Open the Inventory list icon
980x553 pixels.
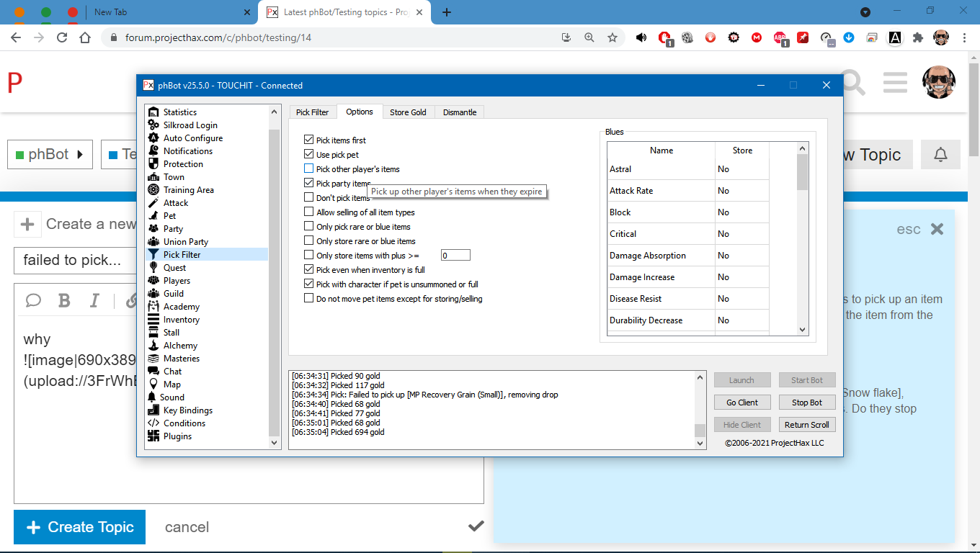click(x=153, y=320)
